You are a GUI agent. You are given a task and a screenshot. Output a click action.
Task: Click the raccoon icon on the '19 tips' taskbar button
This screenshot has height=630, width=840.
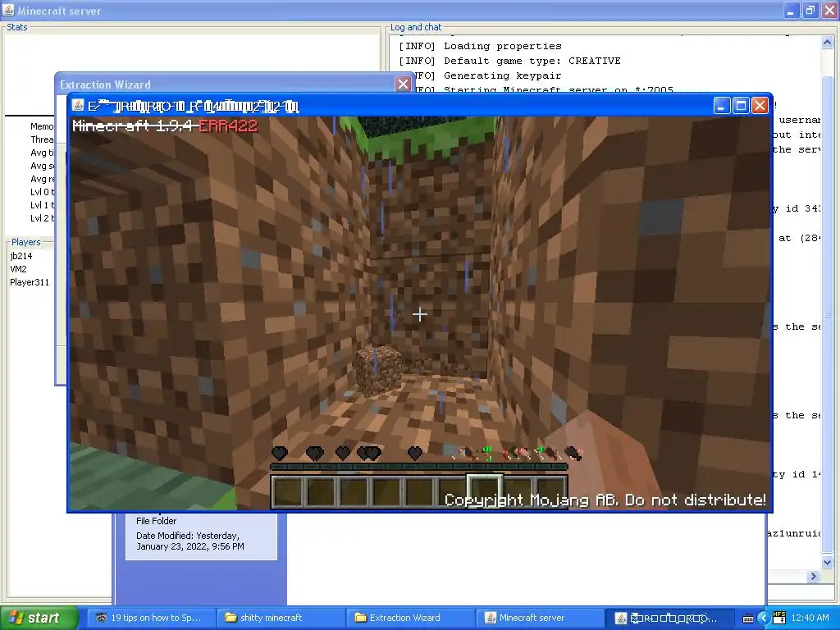(101, 618)
